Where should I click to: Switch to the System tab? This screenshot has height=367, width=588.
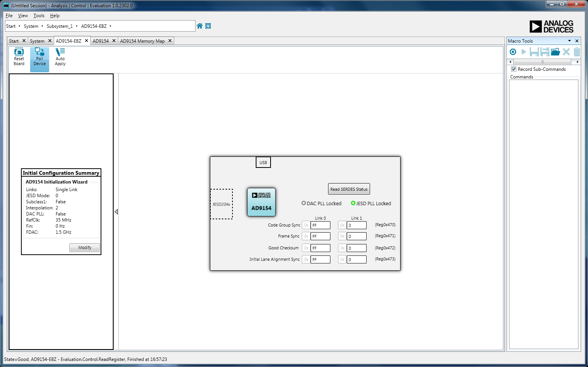click(37, 41)
